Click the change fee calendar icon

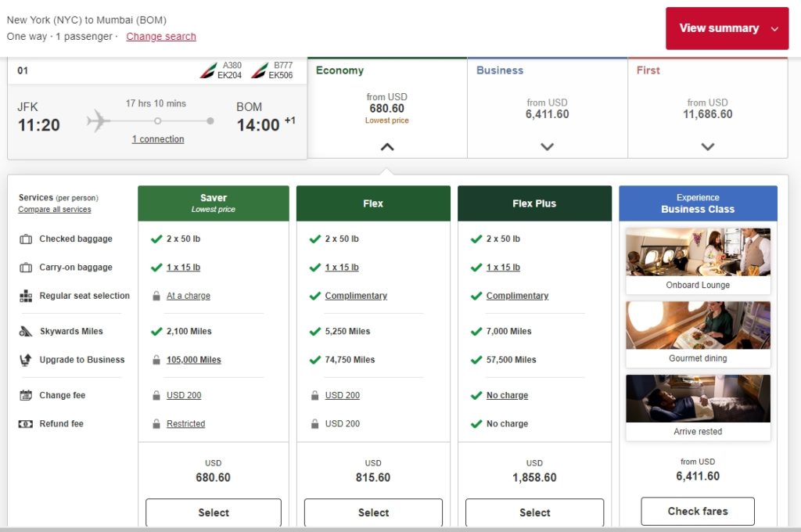pyautogui.click(x=26, y=396)
